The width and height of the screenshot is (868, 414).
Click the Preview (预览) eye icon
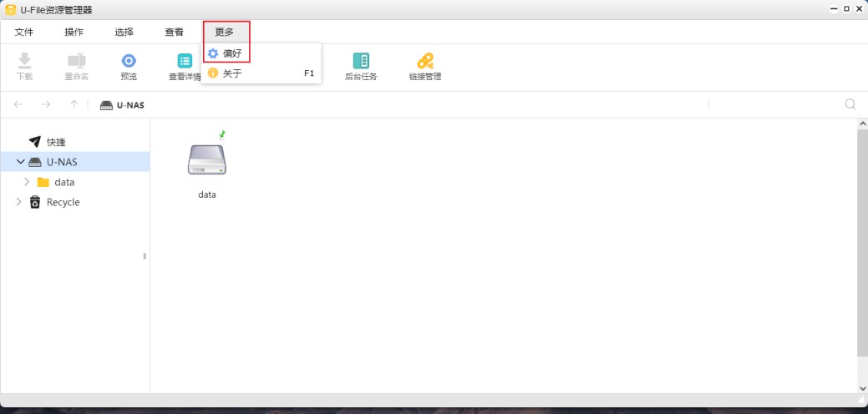(x=129, y=61)
